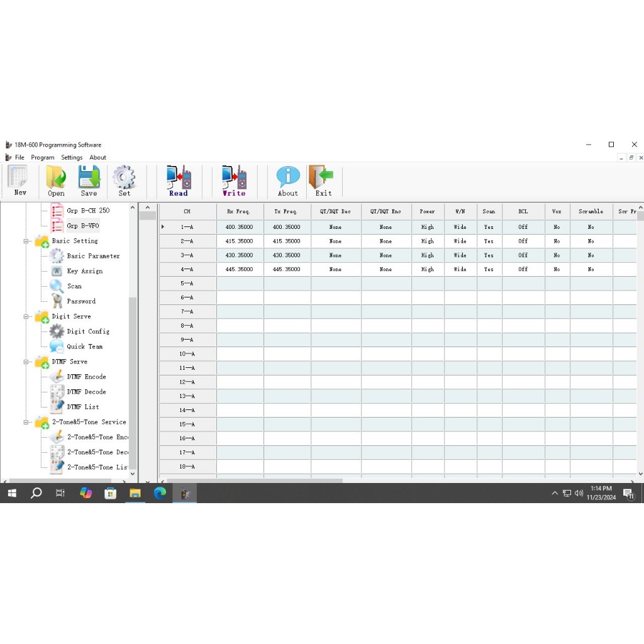644x644 pixels.
Task: Read data from radio via Read icon
Action: point(179,180)
